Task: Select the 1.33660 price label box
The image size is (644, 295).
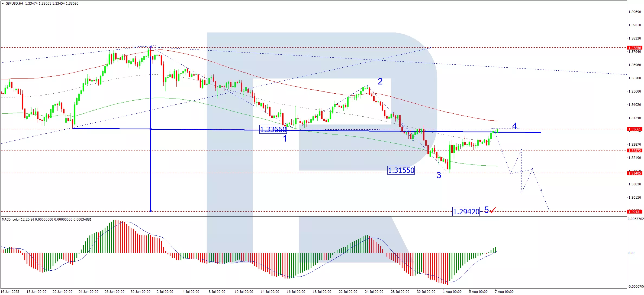Action: (273, 129)
